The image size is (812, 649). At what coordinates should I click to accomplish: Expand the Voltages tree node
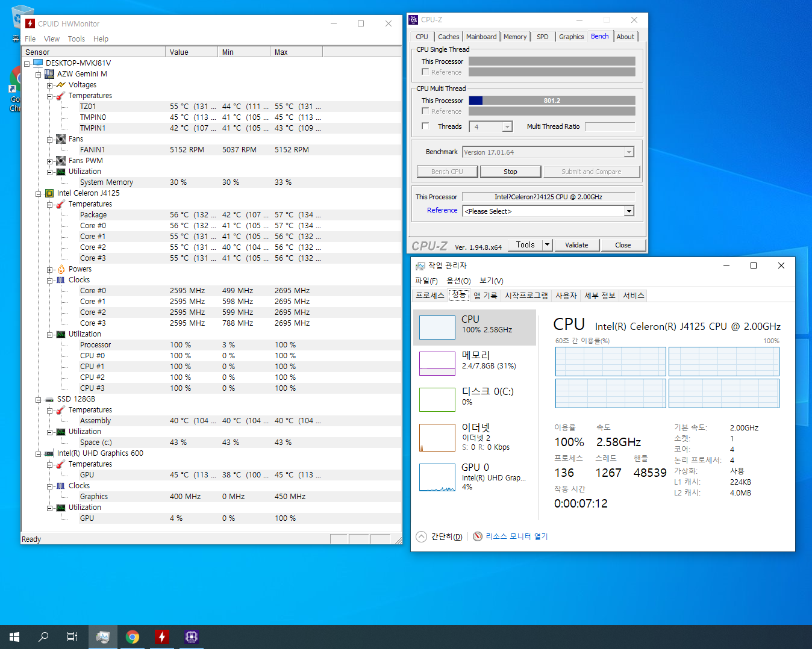click(50, 85)
